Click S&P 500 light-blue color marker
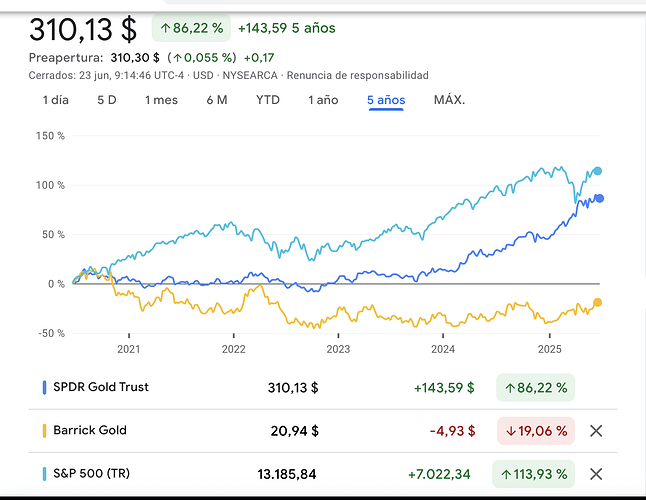 point(44,474)
